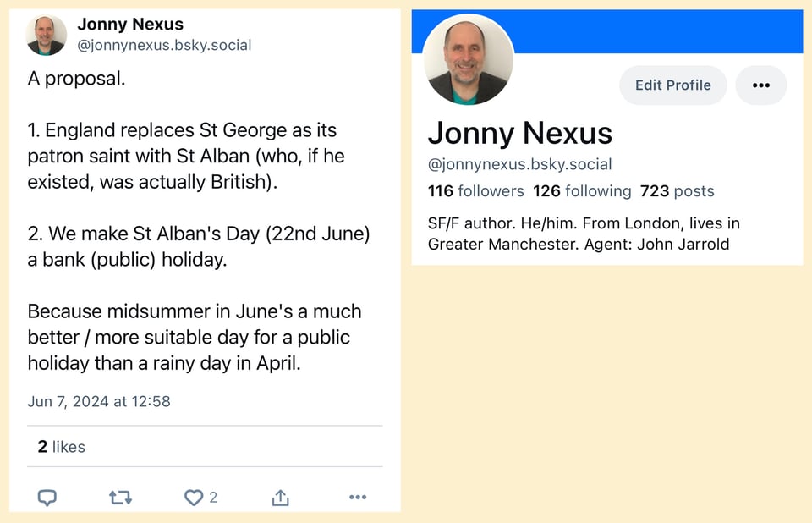Click the reply speech bubble icon
This screenshot has width=812, height=523.
click(x=47, y=498)
